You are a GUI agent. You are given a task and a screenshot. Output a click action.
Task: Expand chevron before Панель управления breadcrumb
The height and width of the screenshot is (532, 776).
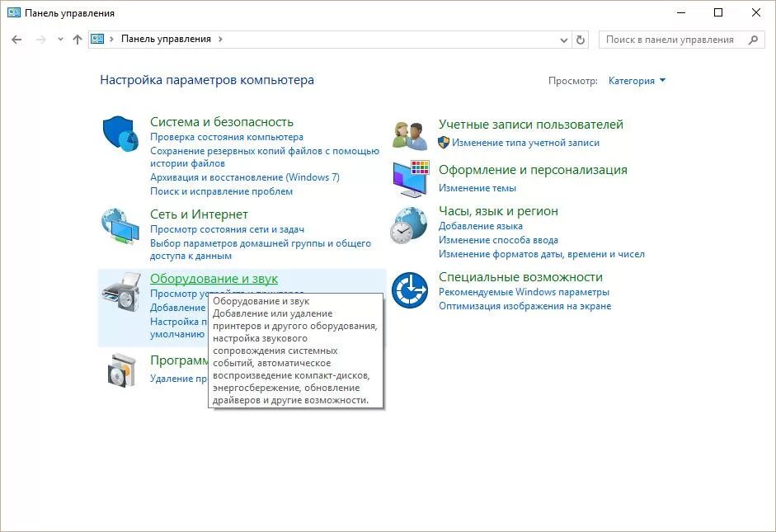click(x=111, y=39)
